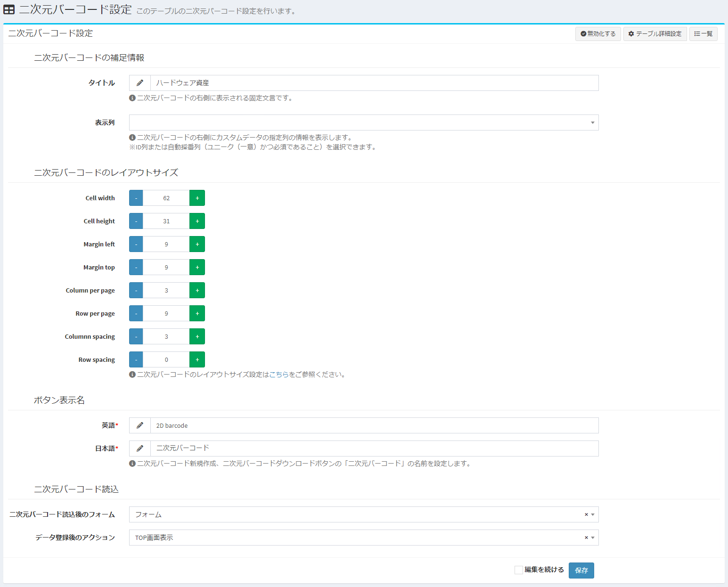Decrease Margin top value

136,268
